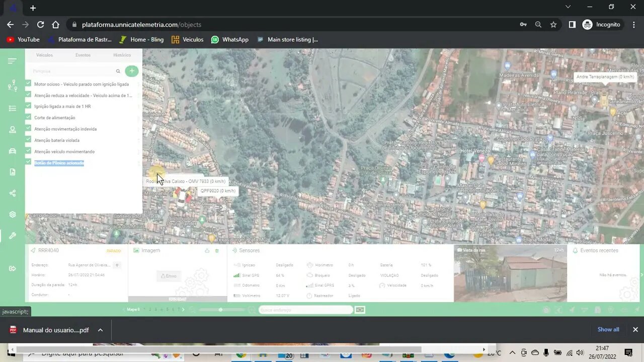
Task: Go to next map page arrow
Action: [x=183, y=310]
